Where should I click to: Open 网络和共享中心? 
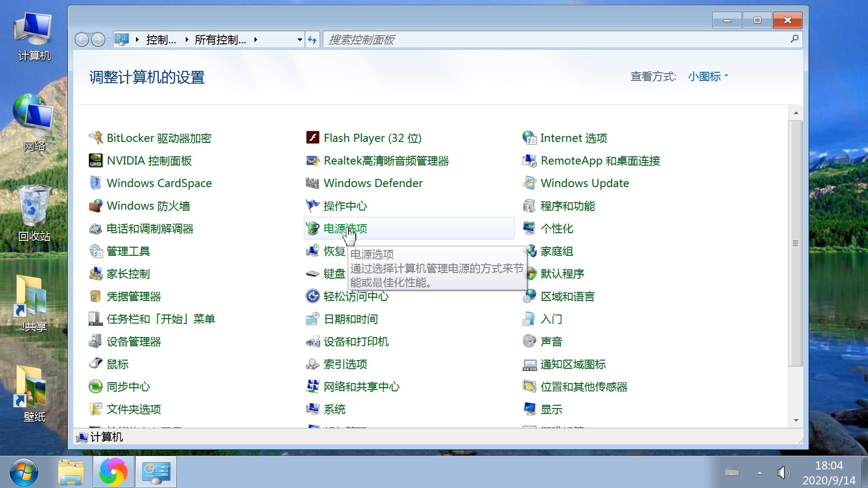coord(361,387)
